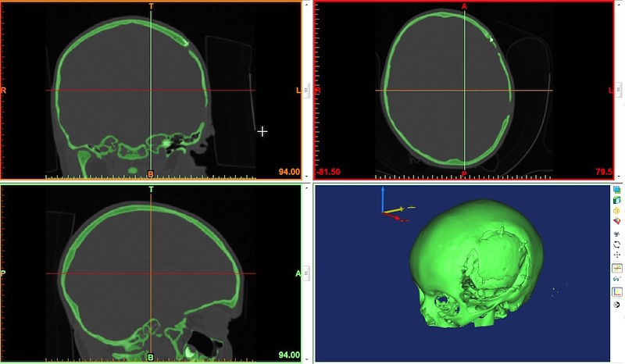
Task: Toggle the 3D axes triad display button
Action: pyautogui.click(x=617, y=291)
